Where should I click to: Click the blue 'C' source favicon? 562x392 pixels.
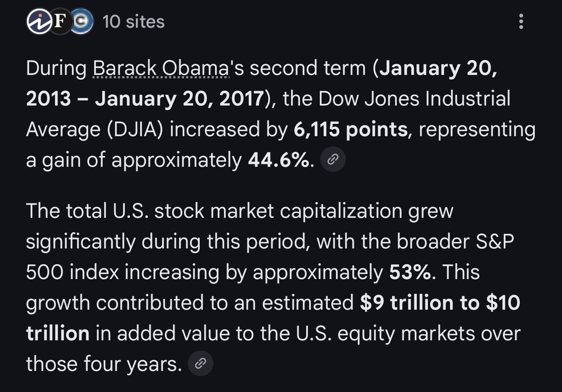coord(82,22)
